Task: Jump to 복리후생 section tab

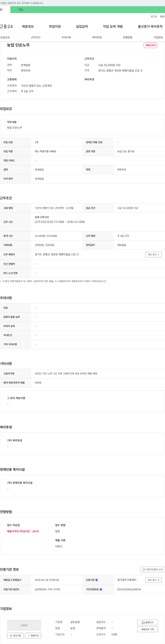Action: 97,38
